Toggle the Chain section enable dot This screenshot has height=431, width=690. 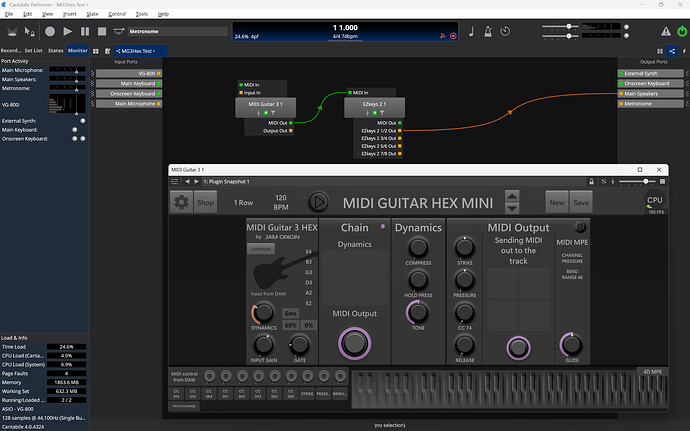click(x=382, y=227)
